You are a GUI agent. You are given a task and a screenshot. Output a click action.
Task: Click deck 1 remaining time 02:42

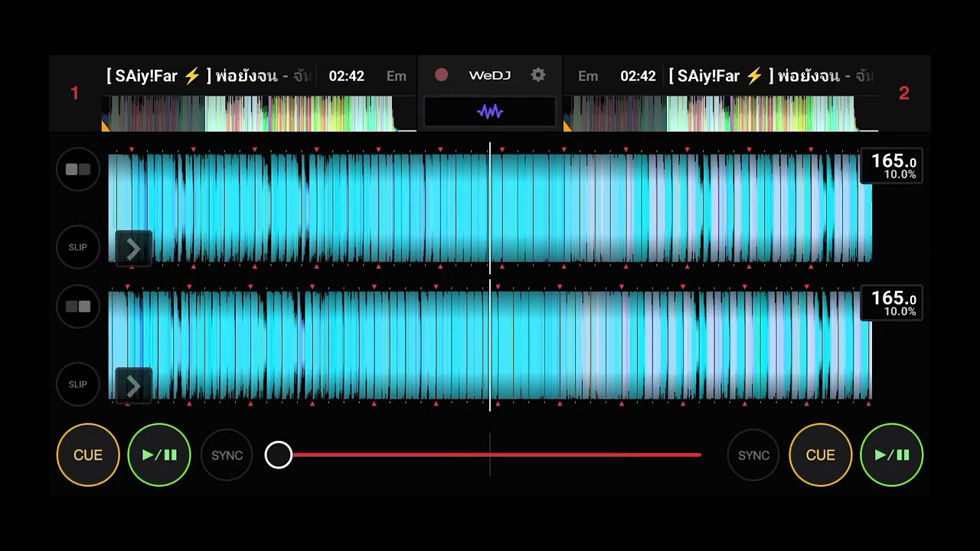[x=347, y=76]
